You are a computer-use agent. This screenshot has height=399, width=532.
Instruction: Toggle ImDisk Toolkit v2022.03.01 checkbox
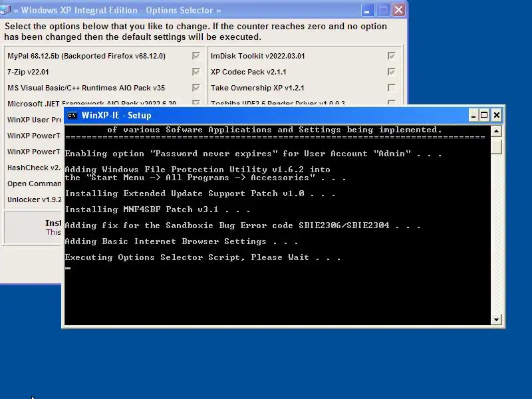click(x=391, y=56)
